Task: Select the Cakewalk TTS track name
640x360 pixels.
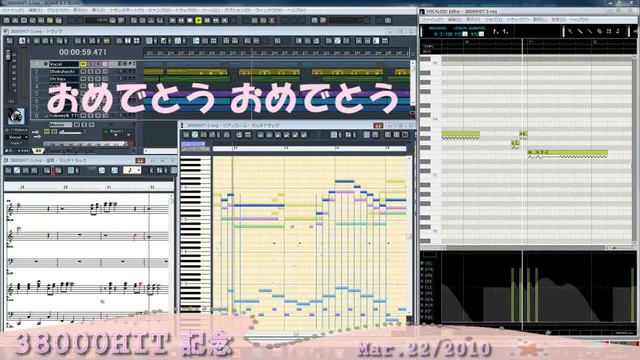Action: click(63, 116)
